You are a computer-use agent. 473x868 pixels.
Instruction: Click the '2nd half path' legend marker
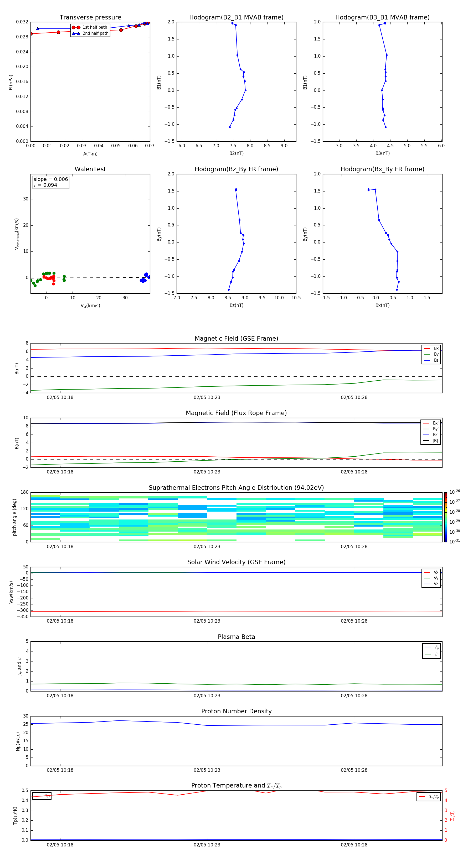(76, 34)
